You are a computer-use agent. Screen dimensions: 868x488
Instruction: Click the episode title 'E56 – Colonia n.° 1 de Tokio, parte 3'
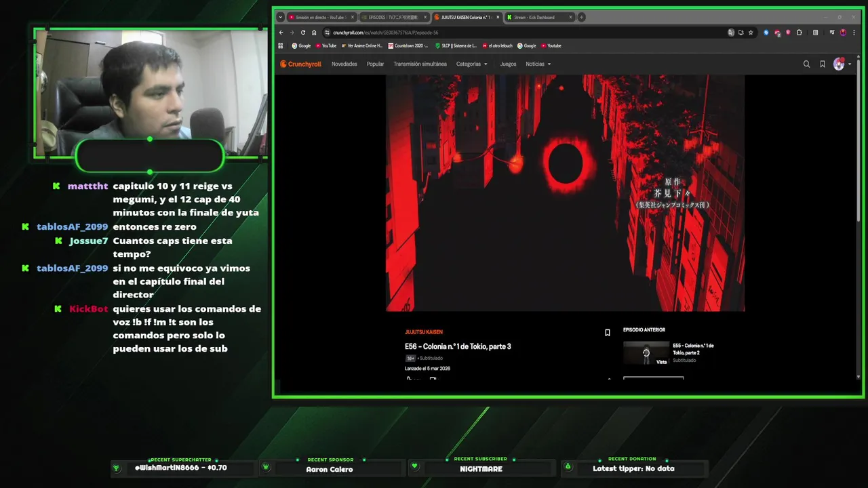tap(458, 346)
